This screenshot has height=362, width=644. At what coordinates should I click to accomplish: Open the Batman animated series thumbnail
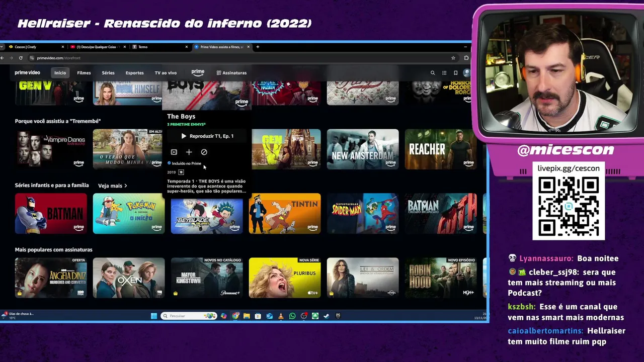pos(51,214)
